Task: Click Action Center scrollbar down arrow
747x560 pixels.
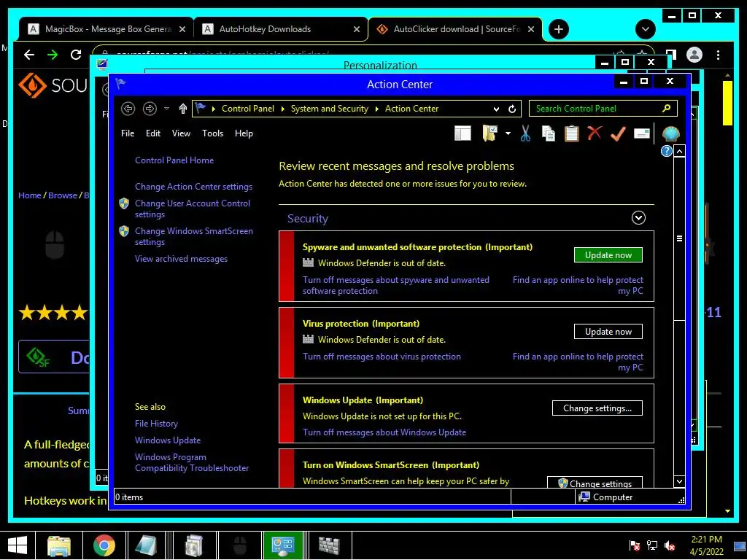Action: coord(679,481)
